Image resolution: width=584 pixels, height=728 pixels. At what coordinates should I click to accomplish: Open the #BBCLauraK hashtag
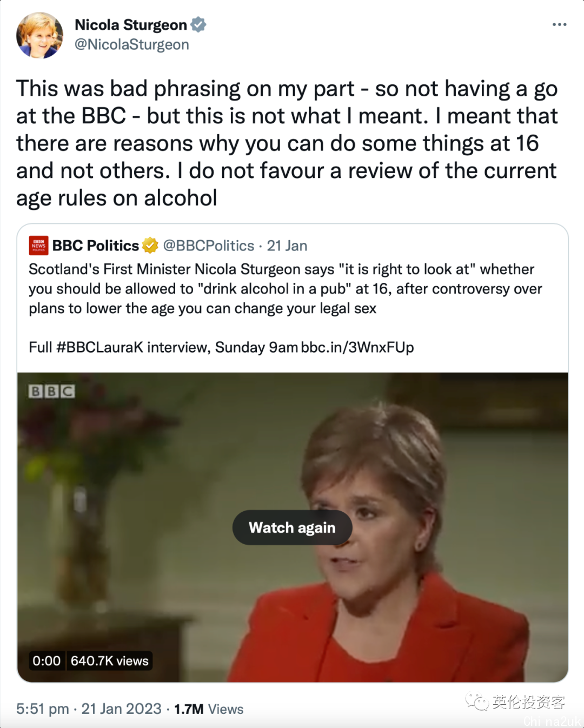(100, 347)
